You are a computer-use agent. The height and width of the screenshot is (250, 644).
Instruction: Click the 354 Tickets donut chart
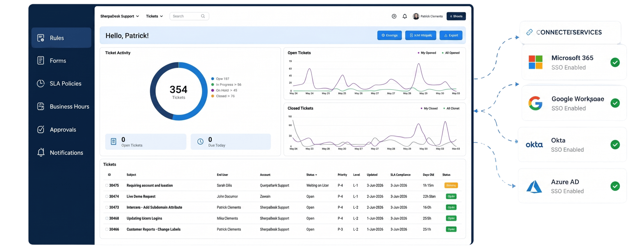click(179, 91)
